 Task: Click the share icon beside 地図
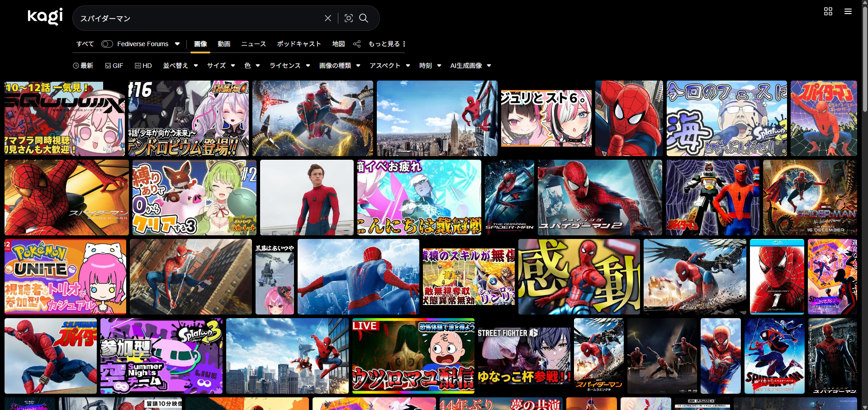(x=357, y=44)
